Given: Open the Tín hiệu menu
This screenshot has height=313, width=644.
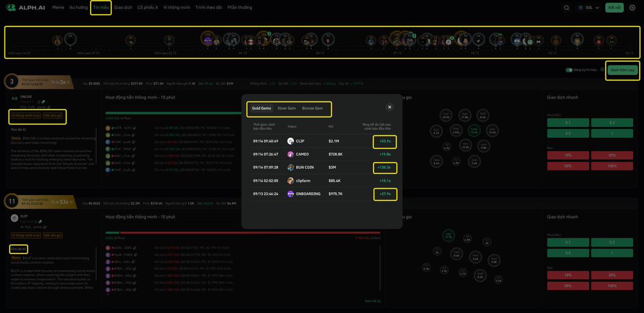Looking at the screenshot, I should (101, 8).
